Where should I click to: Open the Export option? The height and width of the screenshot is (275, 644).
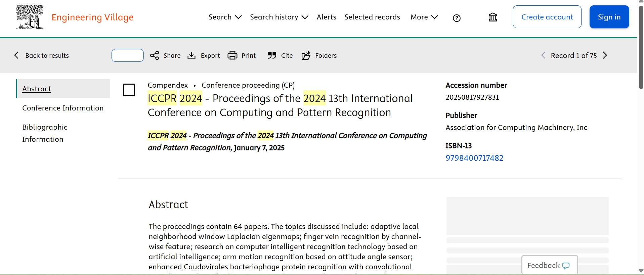tap(210, 55)
